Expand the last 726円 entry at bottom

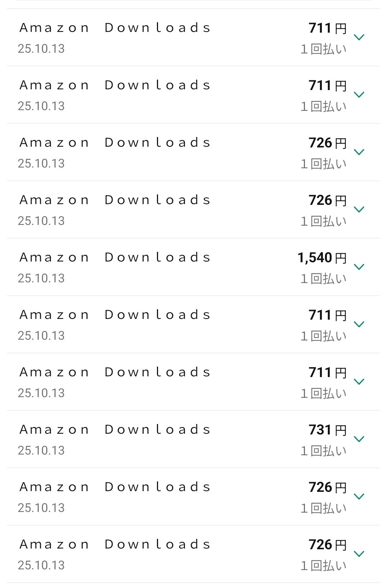(x=359, y=554)
